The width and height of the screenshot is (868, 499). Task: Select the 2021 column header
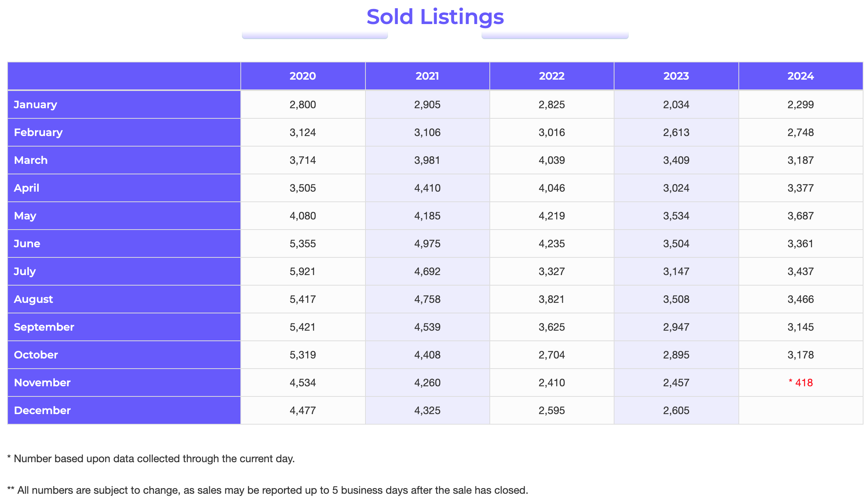pos(427,76)
